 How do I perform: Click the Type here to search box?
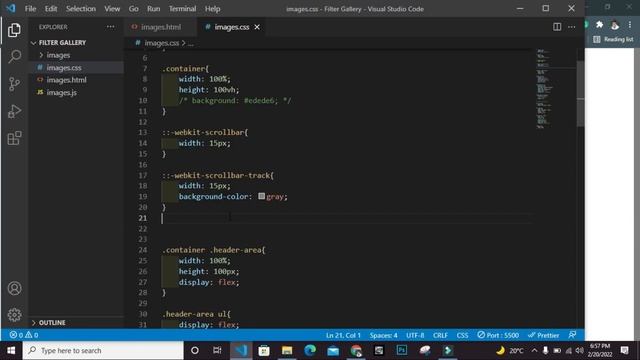tap(103, 350)
